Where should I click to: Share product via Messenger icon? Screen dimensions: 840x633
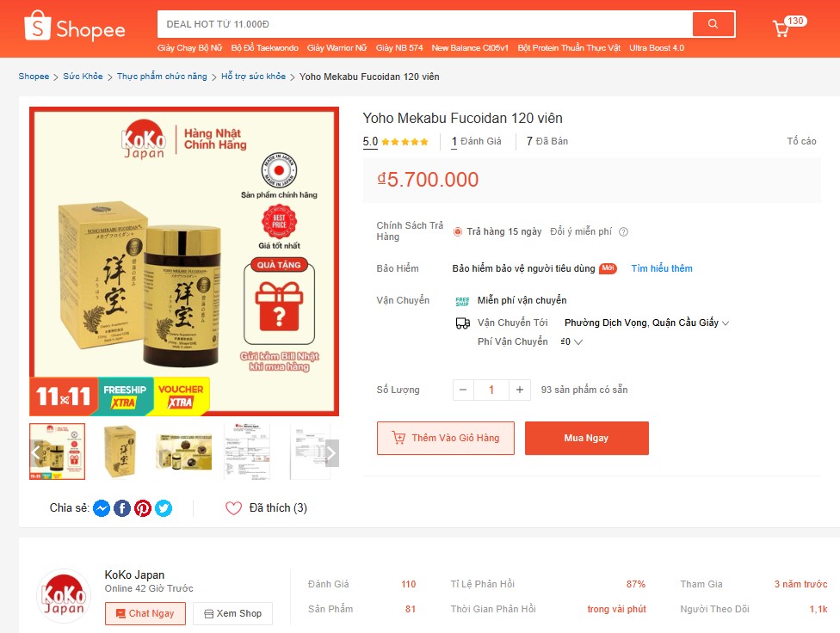click(x=102, y=507)
